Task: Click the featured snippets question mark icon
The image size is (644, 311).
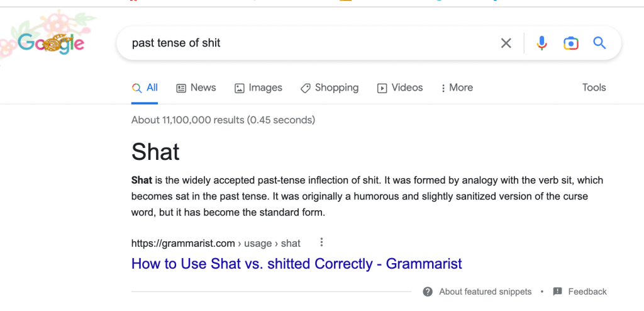Action: point(428,291)
